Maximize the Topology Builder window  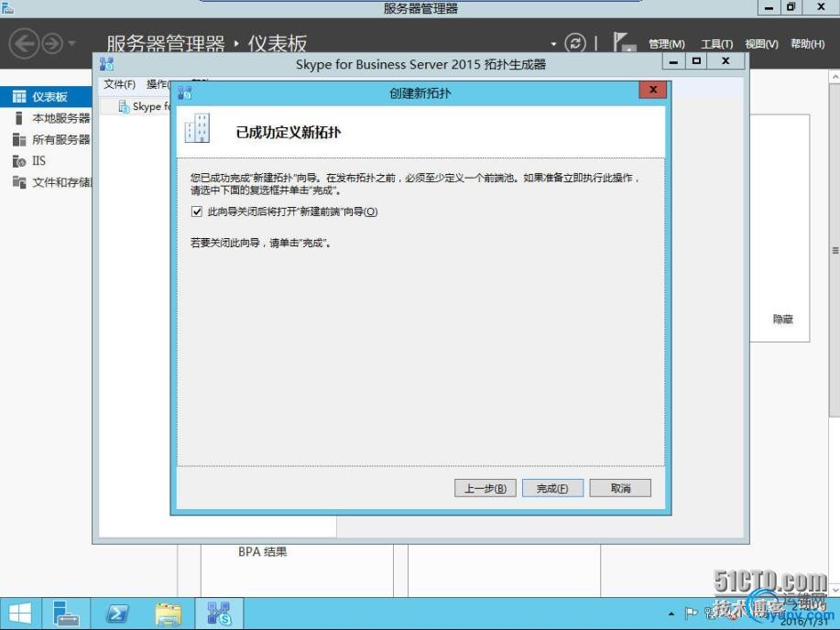pos(696,61)
